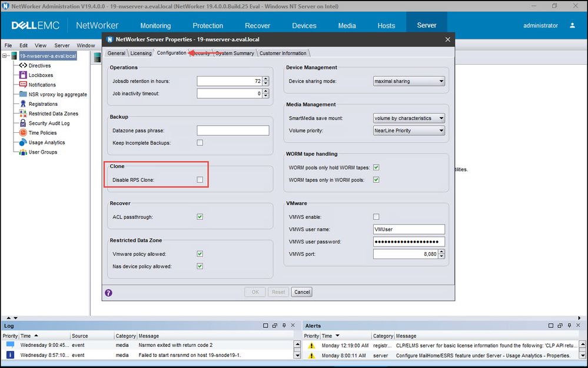Switch to the Licensing tab
Image resolution: width=588 pixels, height=368 pixels.
141,53
